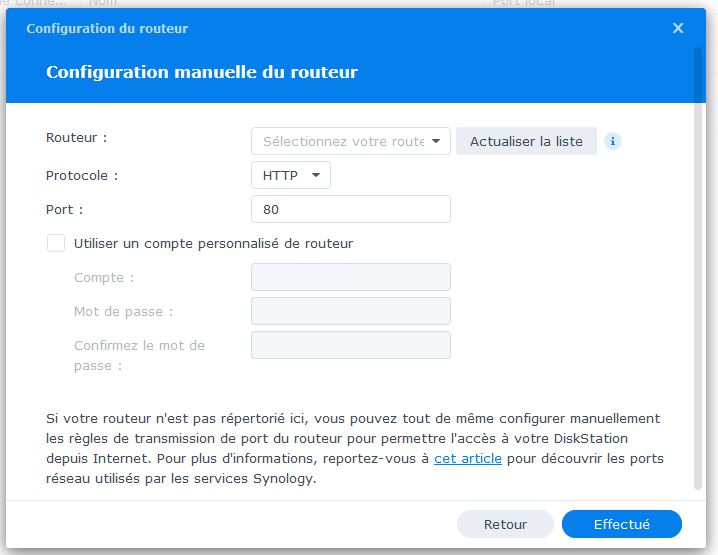Enable the custom router account checkbox
The height and width of the screenshot is (555, 718).
pyautogui.click(x=56, y=243)
